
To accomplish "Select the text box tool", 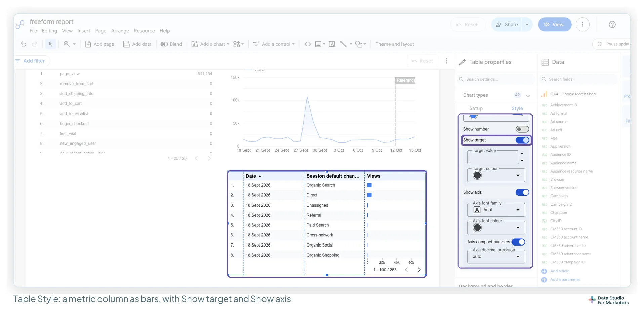I will tap(332, 44).
